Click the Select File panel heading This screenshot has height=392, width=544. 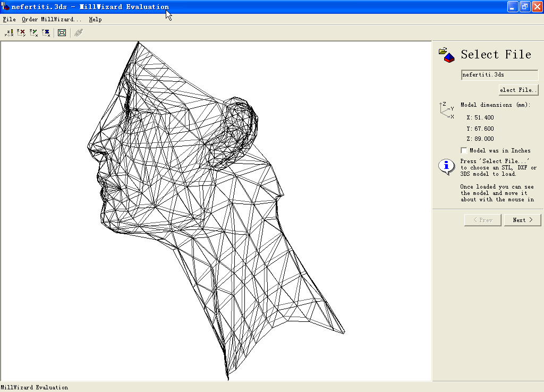pyautogui.click(x=496, y=55)
